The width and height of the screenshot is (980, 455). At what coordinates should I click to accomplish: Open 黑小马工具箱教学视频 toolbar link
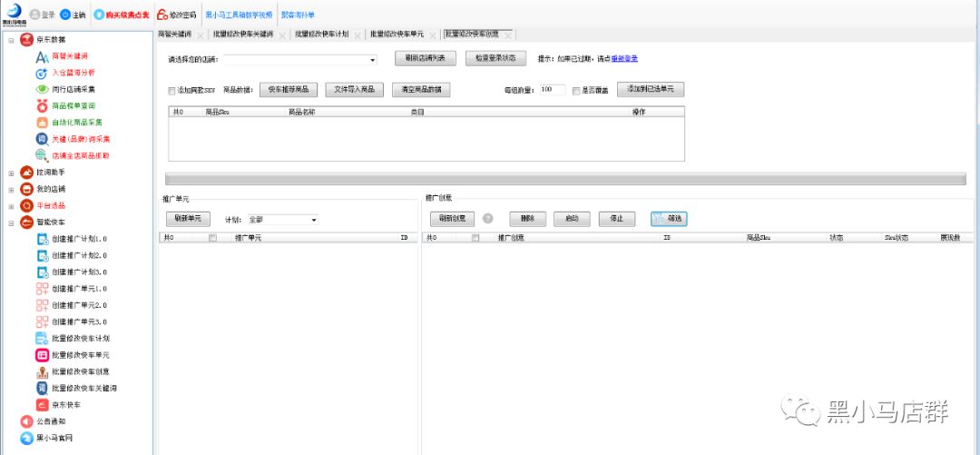click(x=239, y=15)
